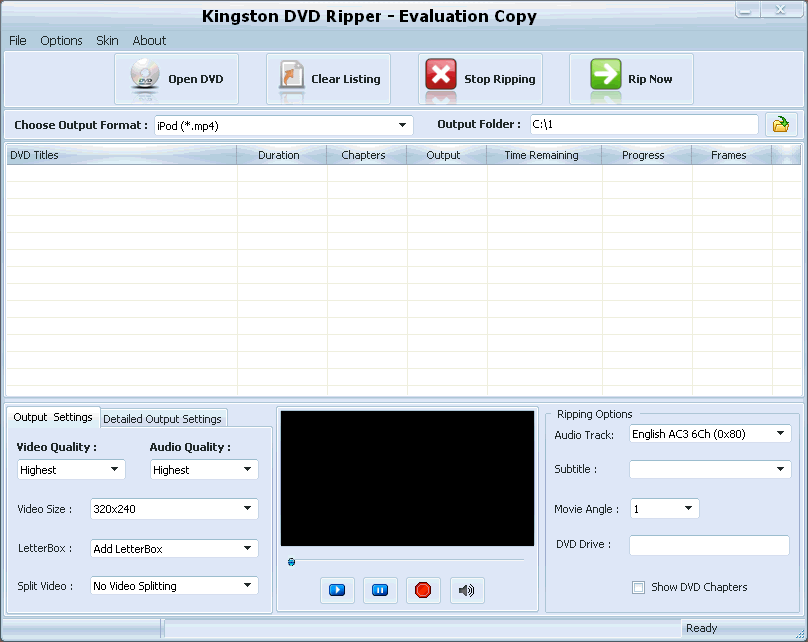
Task: Click the preview seek slider handle
Action: (x=291, y=562)
